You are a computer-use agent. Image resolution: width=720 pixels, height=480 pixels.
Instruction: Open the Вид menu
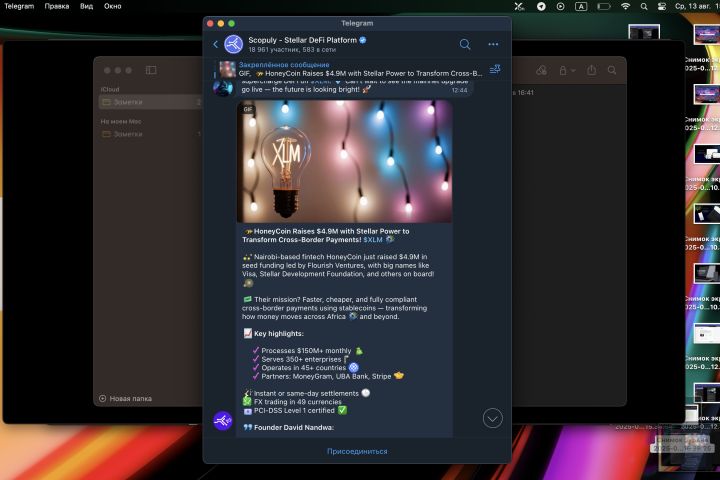pos(86,6)
